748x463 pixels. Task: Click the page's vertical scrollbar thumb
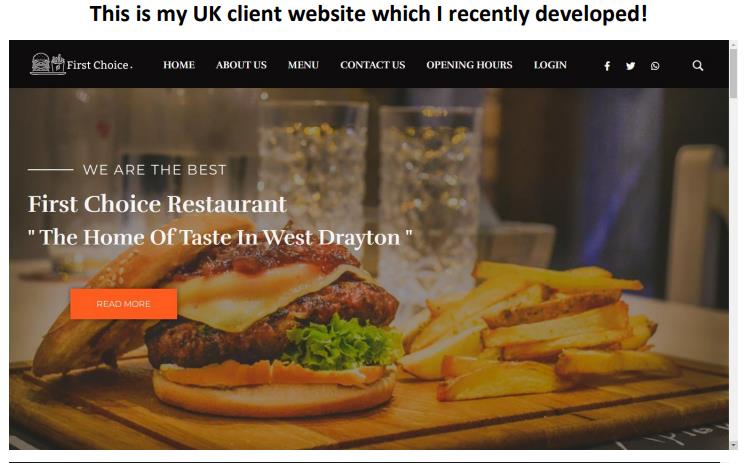(x=733, y=72)
